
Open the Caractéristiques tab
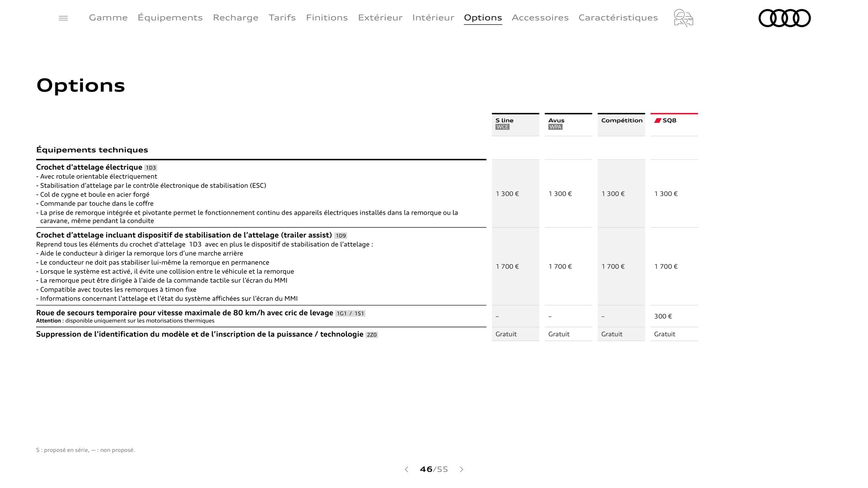(x=618, y=17)
